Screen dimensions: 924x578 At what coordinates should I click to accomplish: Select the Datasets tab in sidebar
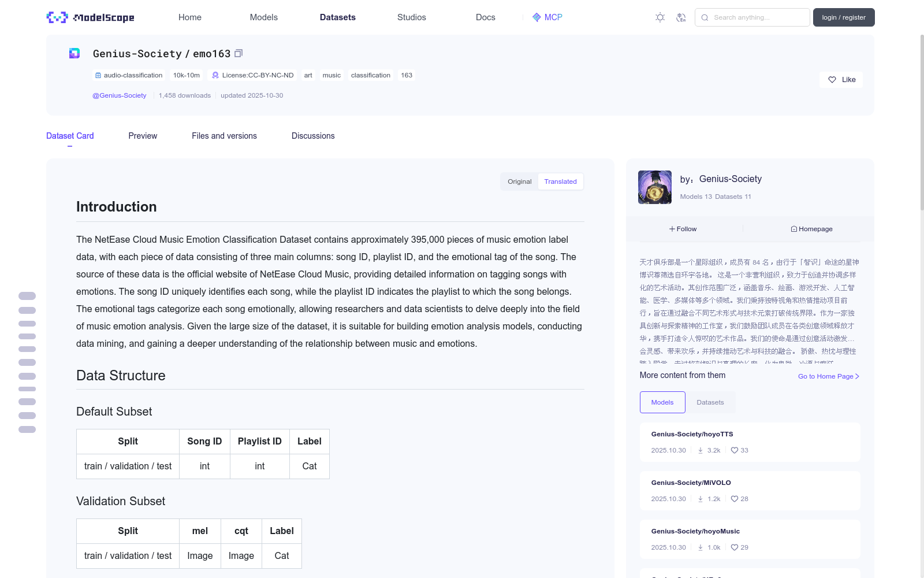point(710,402)
